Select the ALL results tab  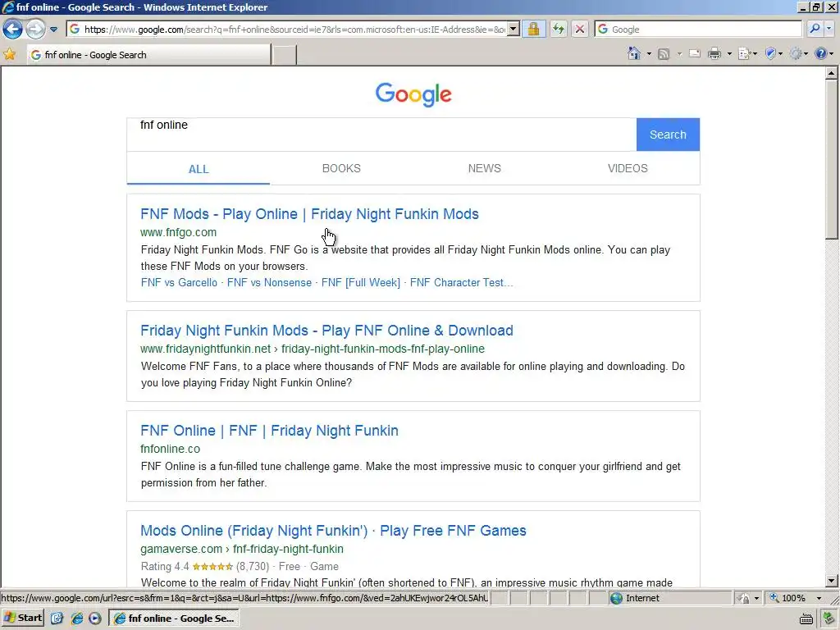click(x=199, y=169)
